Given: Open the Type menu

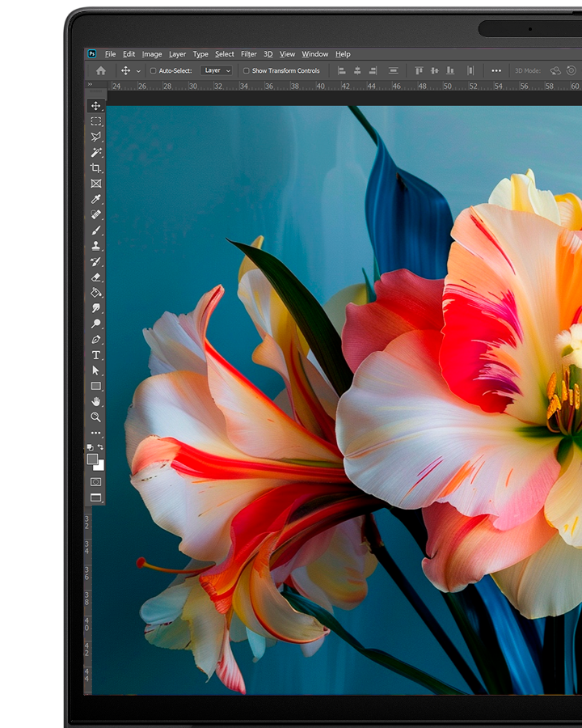Looking at the screenshot, I should pyautogui.click(x=200, y=54).
